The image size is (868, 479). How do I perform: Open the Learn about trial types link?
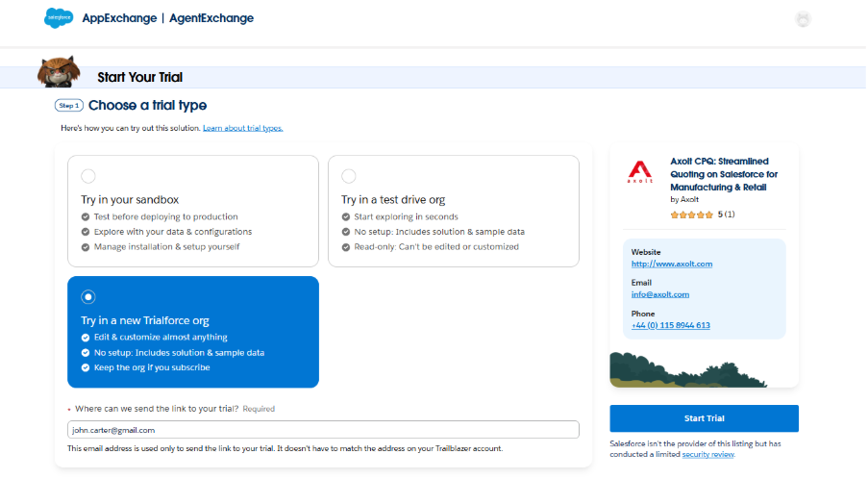coord(242,128)
